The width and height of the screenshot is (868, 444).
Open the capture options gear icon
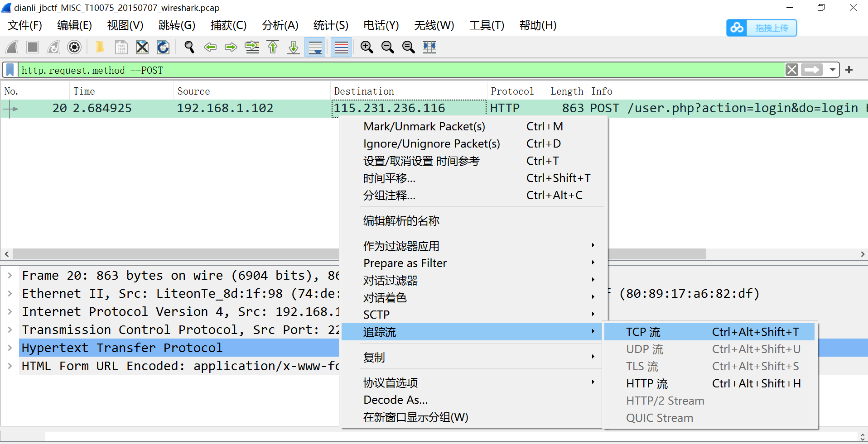click(x=74, y=47)
